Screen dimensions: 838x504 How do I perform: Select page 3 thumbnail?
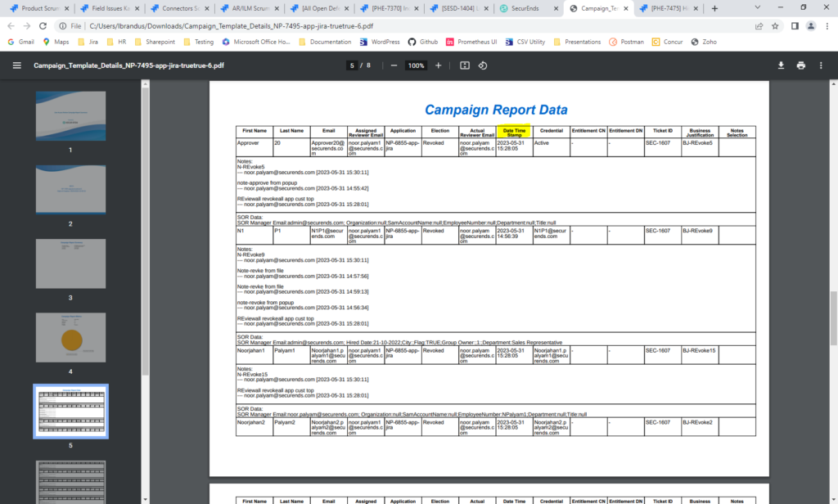tap(70, 263)
